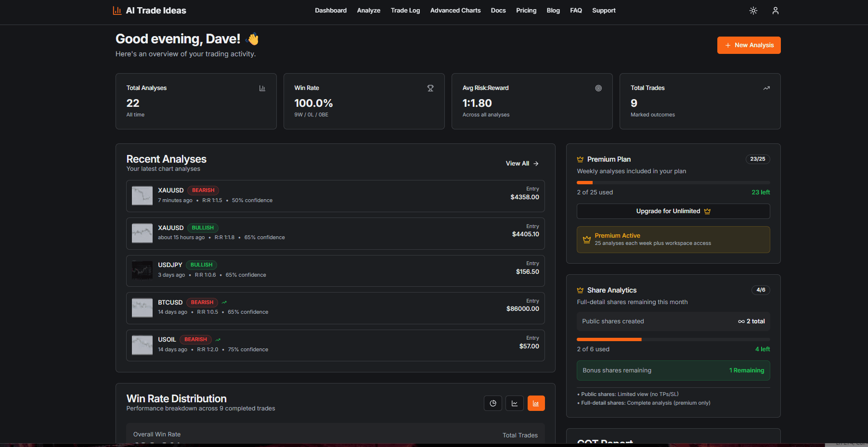Click the AI Trade Ideas logo icon
This screenshot has height=447, width=868.
click(x=117, y=11)
